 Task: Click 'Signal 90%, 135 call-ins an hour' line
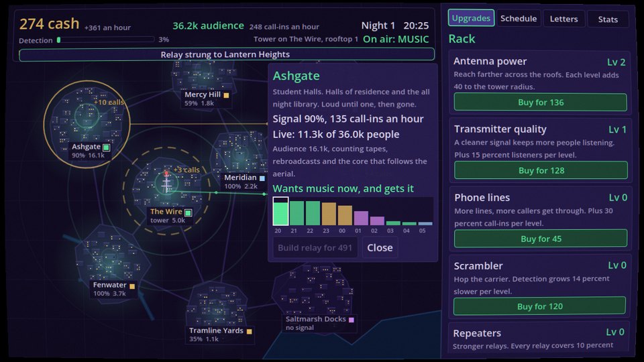tap(348, 119)
